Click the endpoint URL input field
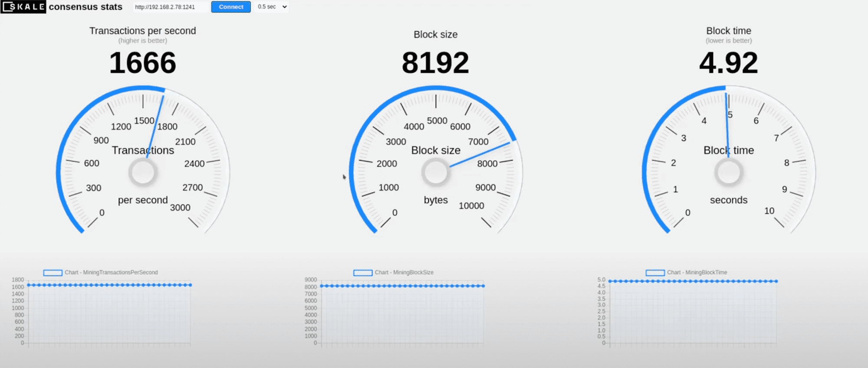Image resolution: width=868 pixels, height=368 pixels. click(x=170, y=7)
